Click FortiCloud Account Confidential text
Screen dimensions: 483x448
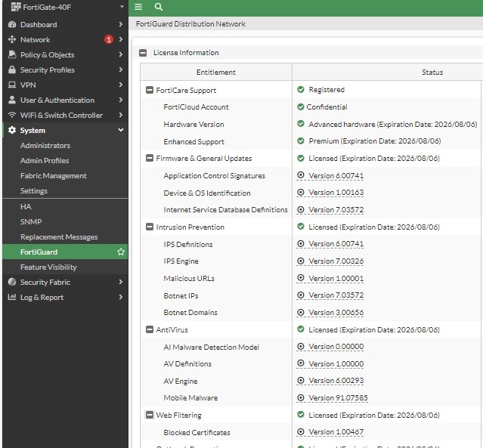click(327, 107)
